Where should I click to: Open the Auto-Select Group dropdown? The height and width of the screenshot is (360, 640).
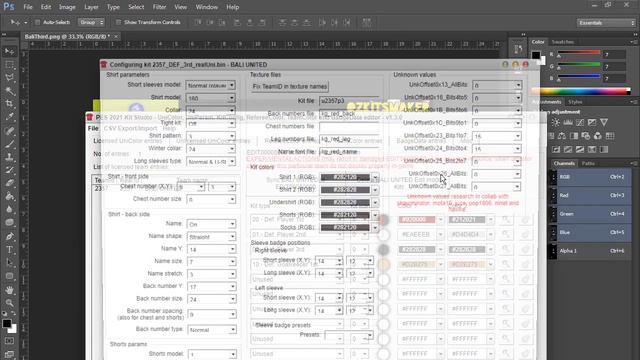click(x=91, y=22)
